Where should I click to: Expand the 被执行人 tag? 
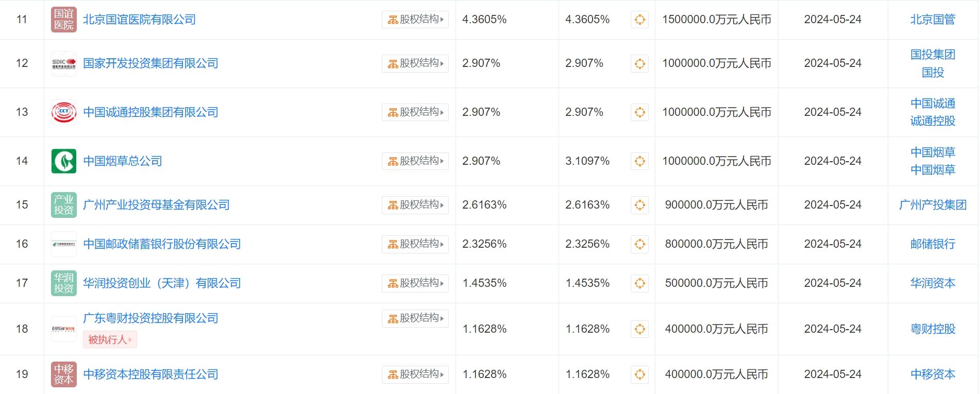(x=110, y=340)
